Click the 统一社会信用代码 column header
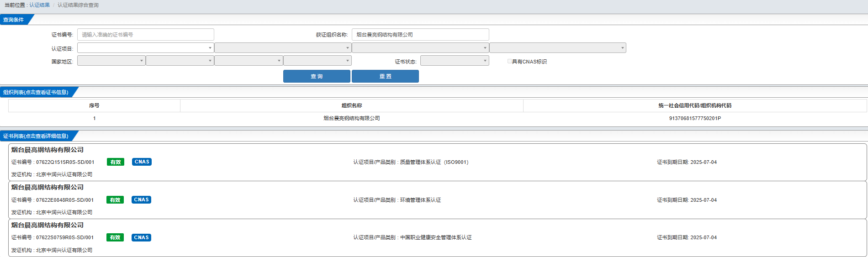868x257 pixels. point(695,105)
